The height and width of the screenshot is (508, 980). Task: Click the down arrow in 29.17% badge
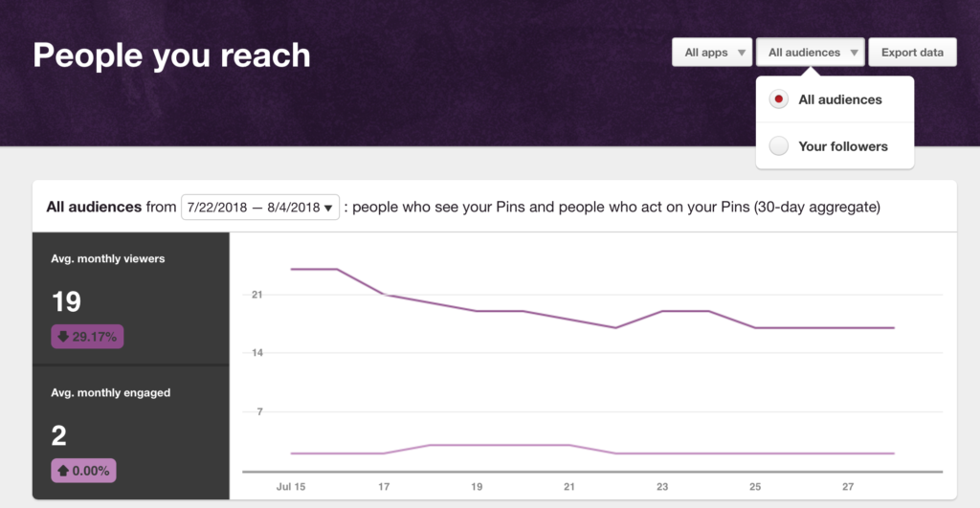(x=63, y=337)
